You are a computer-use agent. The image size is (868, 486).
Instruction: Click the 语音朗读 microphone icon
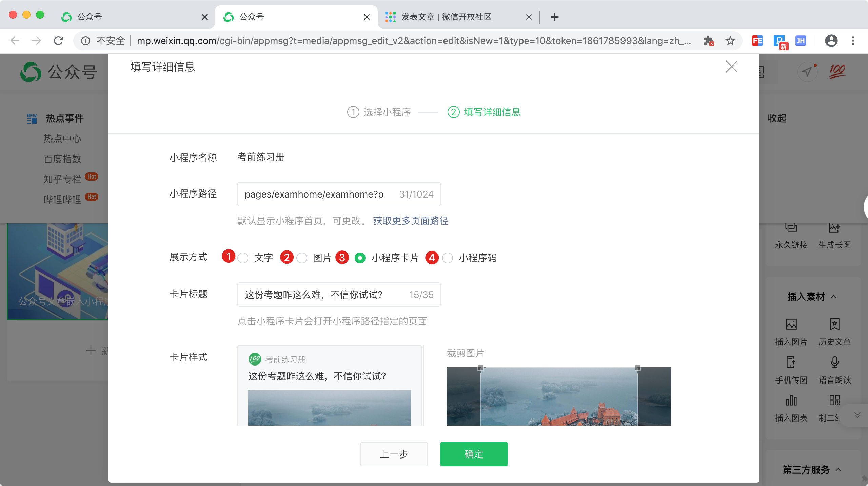(834, 362)
